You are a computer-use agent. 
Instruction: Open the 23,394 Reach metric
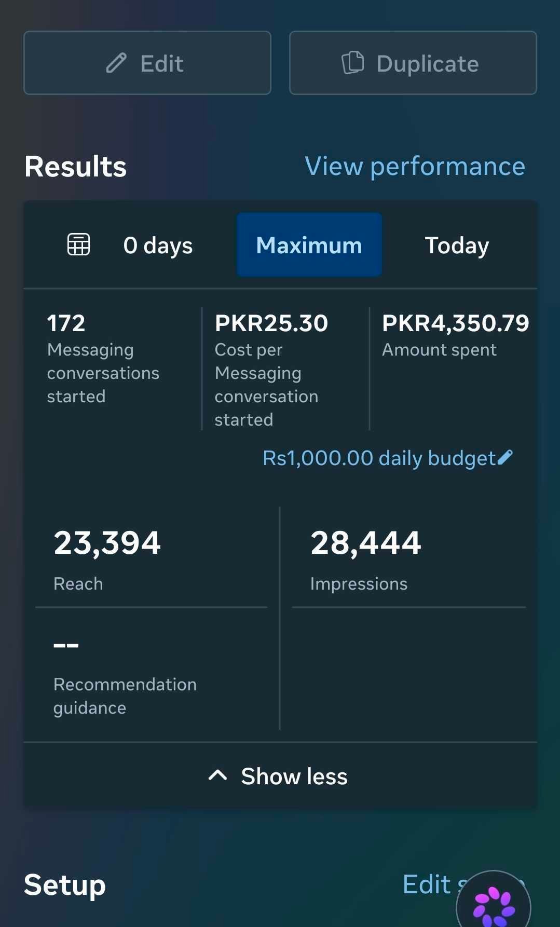click(x=151, y=559)
